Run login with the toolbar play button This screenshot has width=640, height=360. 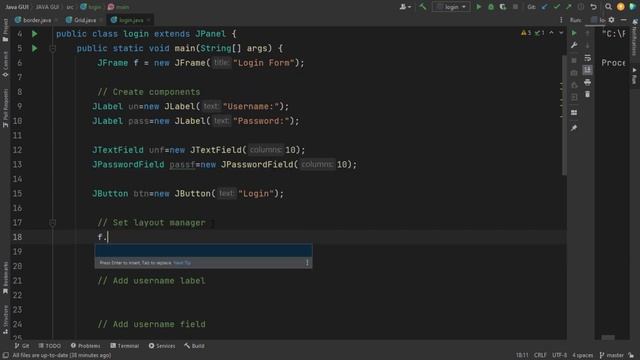[478, 7]
